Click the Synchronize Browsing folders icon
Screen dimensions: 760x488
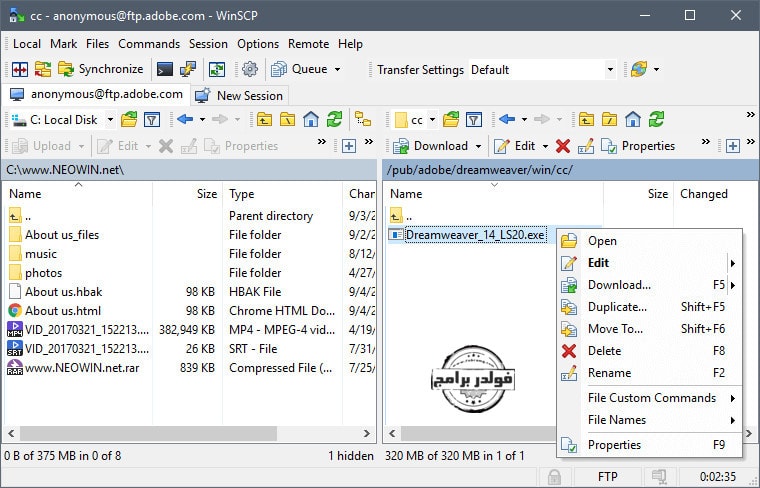point(43,69)
